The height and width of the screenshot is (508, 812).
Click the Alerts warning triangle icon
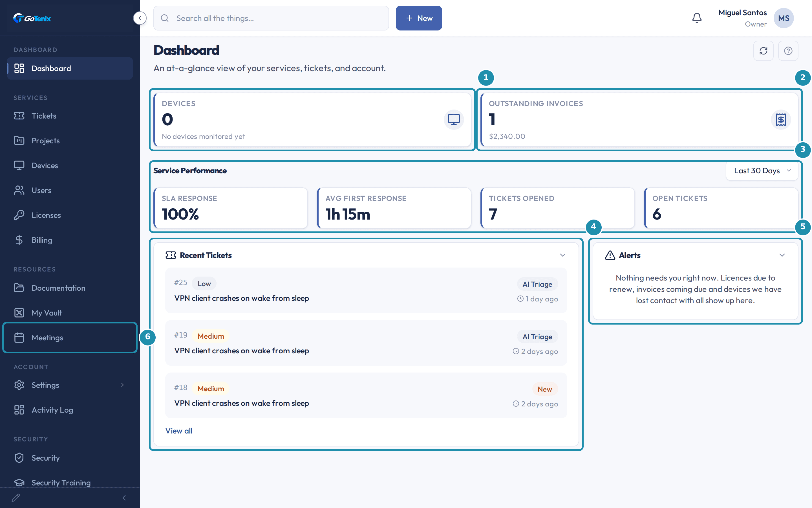[x=610, y=255]
